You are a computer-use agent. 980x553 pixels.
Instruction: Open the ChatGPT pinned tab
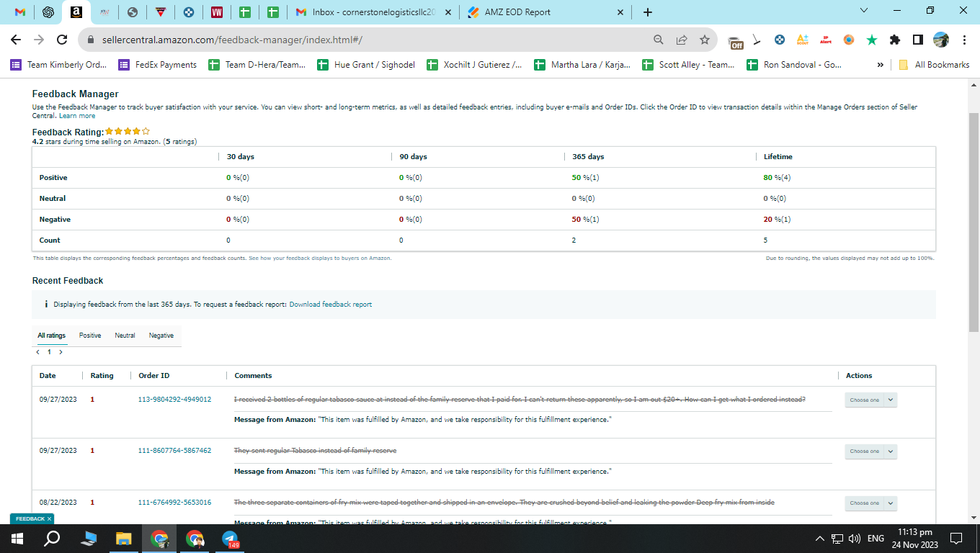48,12
